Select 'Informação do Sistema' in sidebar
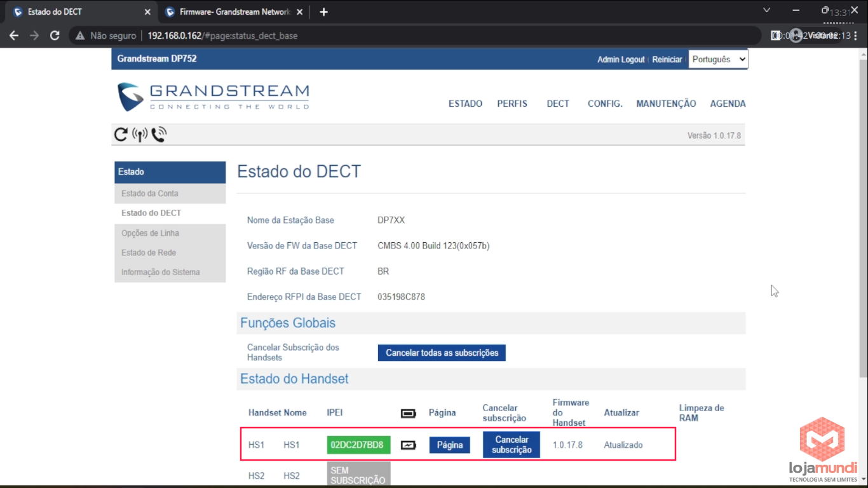The width and height of the screenshot is (868, 488). (170, 272)
